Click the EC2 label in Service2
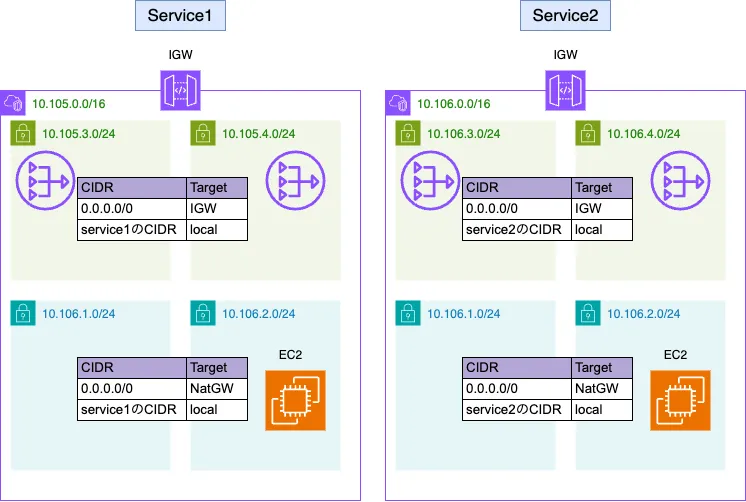 675,355
